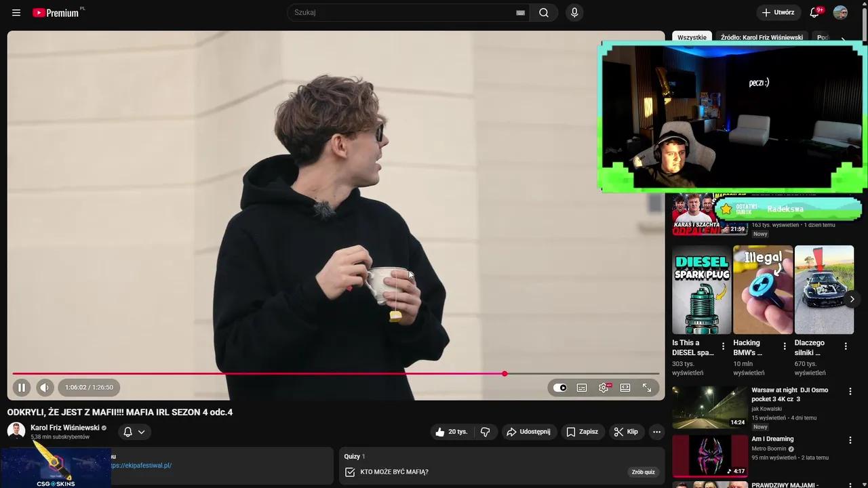Viewport: 868px width, 488px height.
Task: Open the keyboard input icon in search bar
Action: [x=520, y=12]
